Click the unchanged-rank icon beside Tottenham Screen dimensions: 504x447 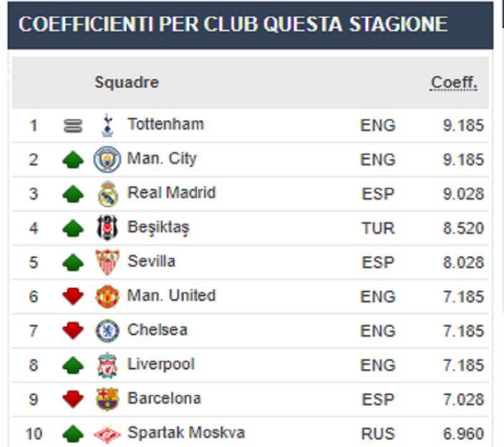click(73, 126)
